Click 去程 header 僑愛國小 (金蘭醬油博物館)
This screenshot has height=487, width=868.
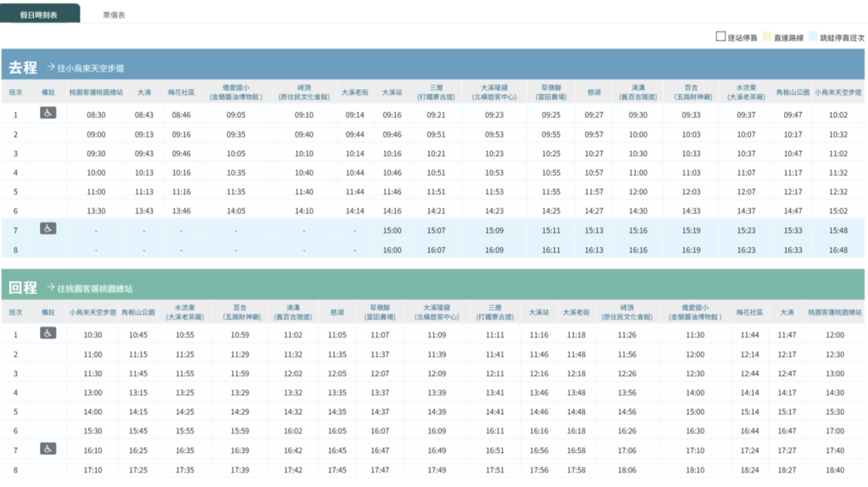point(236,92)
